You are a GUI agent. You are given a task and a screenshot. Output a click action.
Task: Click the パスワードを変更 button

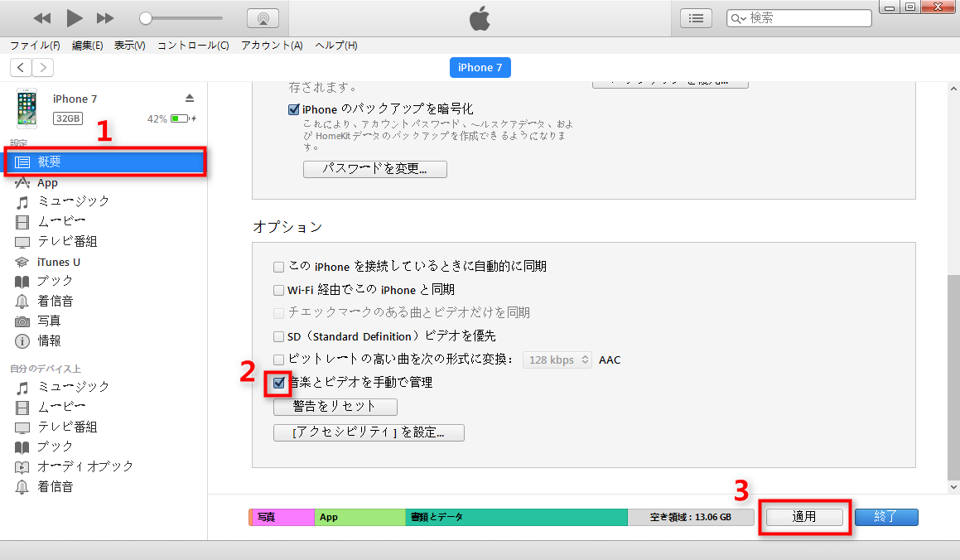click(x=375, y=169)
